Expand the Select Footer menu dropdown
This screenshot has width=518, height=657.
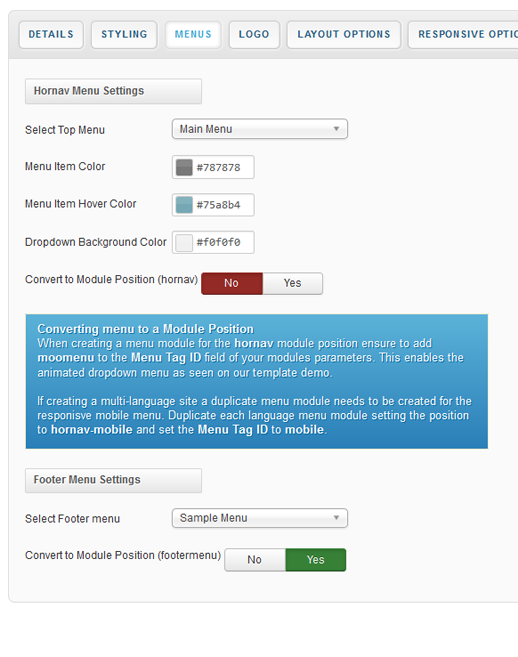[x=260, y=518]
